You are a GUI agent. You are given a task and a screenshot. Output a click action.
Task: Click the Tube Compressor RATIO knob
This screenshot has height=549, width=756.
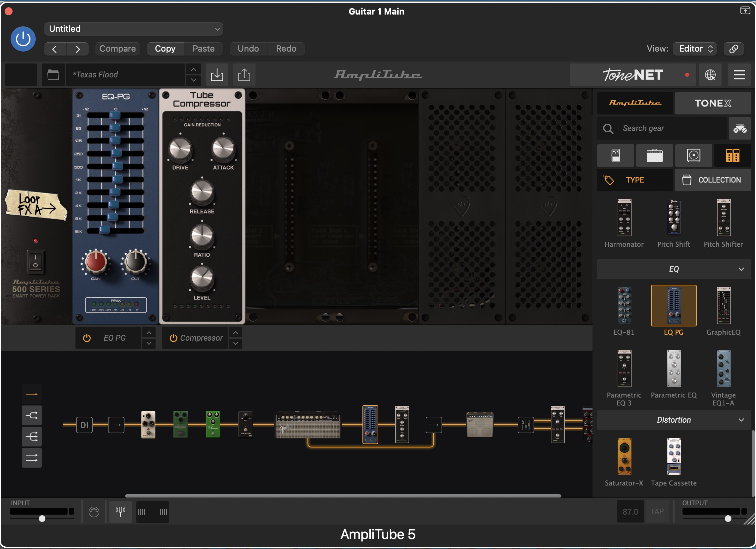click(202, 236)
